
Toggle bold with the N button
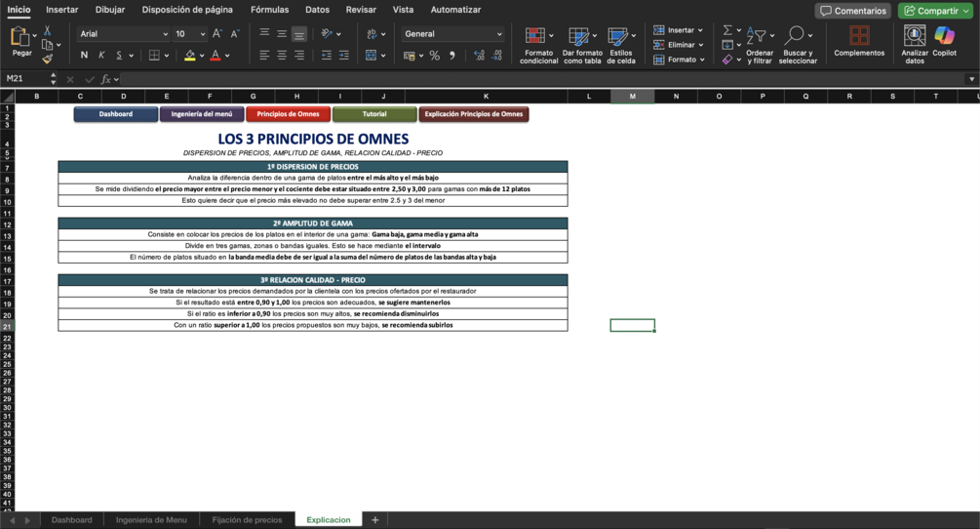tap(85, 55)
